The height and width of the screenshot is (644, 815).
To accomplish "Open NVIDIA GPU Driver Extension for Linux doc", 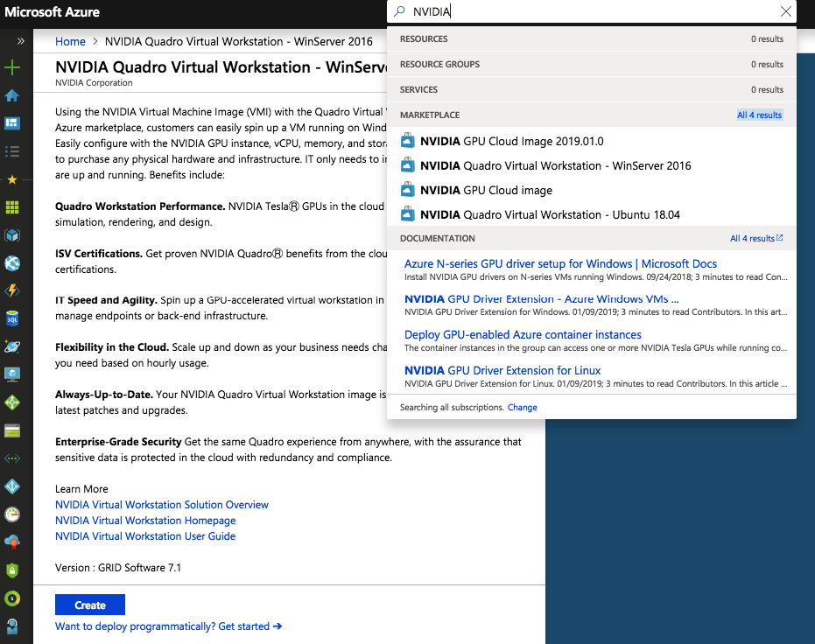I will tap(502, 371).
